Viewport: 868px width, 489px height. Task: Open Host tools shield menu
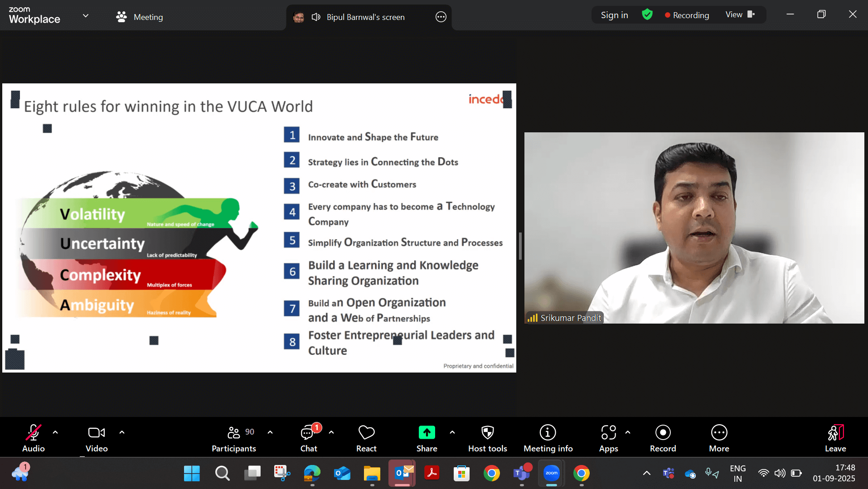[x=487, y=438]
